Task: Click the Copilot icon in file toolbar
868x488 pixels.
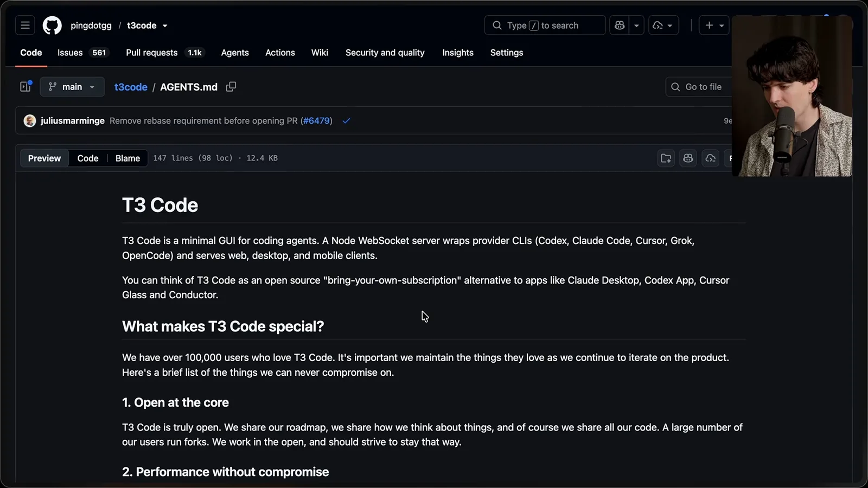Action: tap(688, 158)
